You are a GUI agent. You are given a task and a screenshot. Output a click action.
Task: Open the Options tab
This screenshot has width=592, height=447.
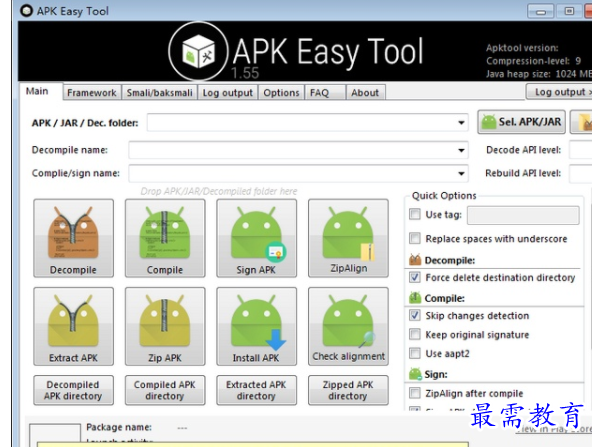tap(281, 92)
